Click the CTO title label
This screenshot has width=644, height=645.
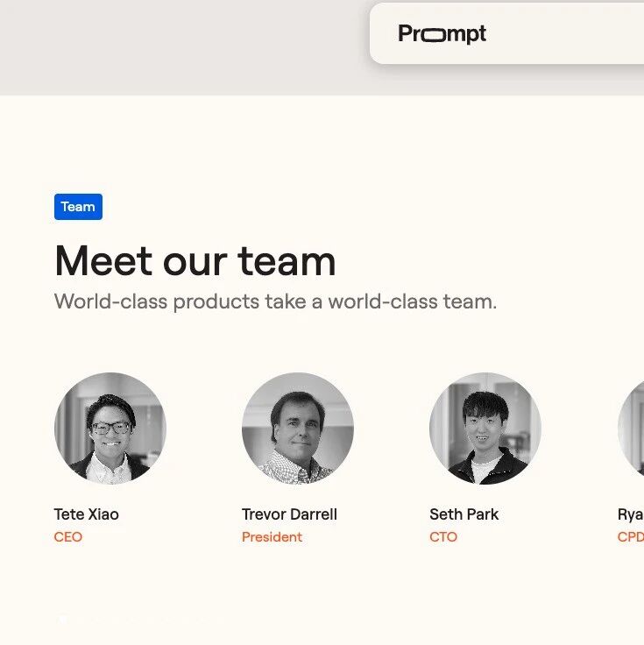(x=443, y=537)
